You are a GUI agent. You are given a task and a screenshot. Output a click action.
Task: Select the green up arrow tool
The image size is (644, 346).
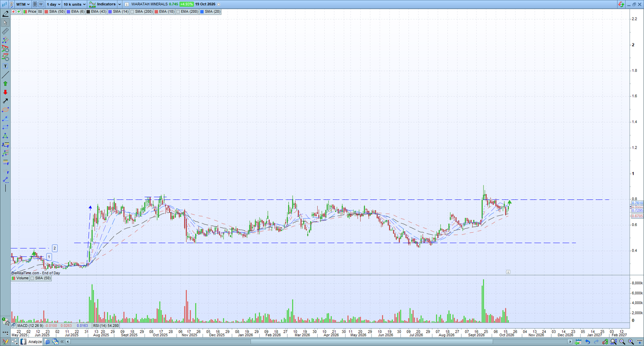pos(5,83)
